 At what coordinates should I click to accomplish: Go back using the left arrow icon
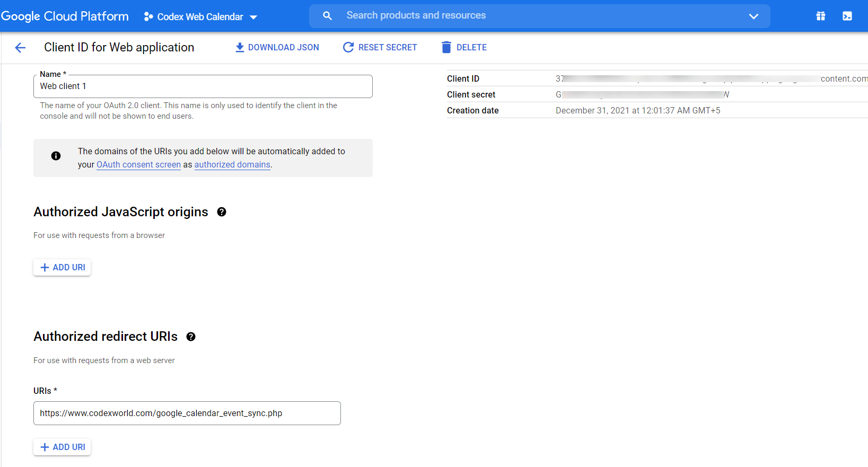(20, 48)
